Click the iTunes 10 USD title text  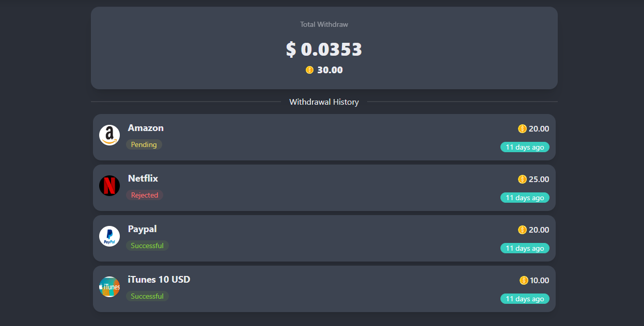(x=159, y=279)
